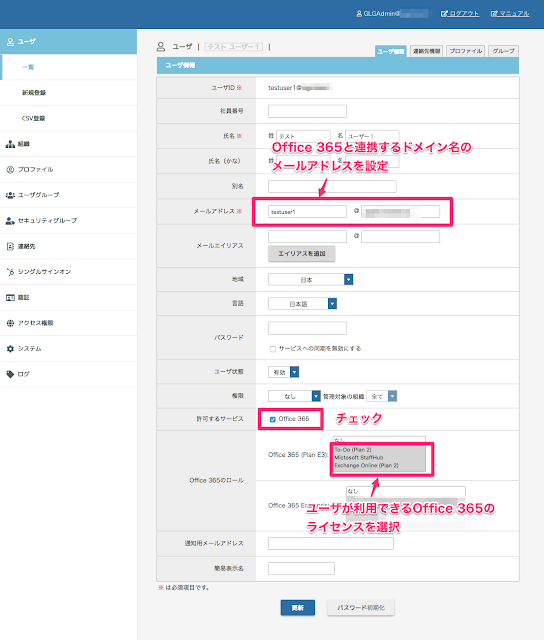This screenshot has width=544, height=640.
Task: Click the 簡易表示名 input field
Action: pos(301,569)
